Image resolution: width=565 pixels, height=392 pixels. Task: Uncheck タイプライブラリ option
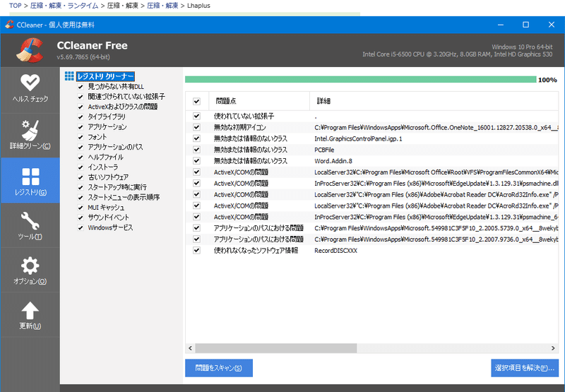click(81, 117)
